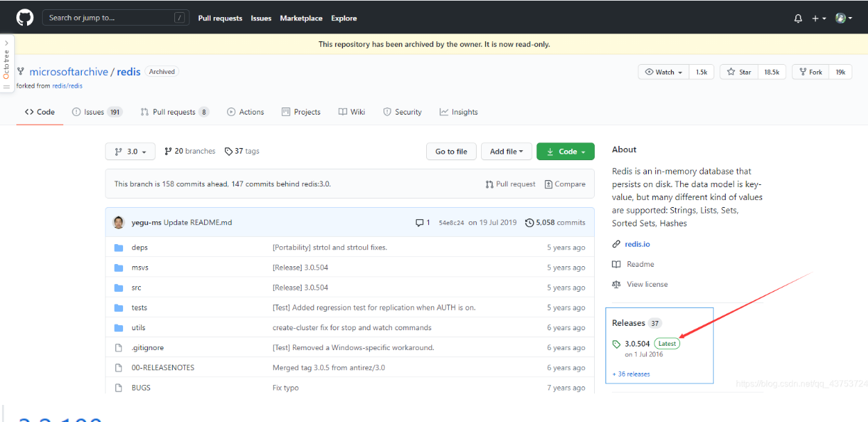Open the forked-from redis/redis link
This screenshot has height=422, width=868.
point(67,86)
